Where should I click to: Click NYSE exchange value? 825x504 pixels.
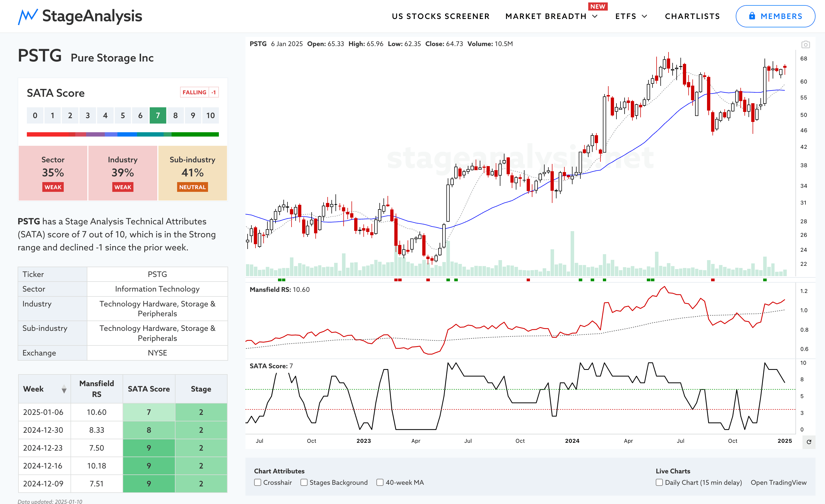pos(157,353)
